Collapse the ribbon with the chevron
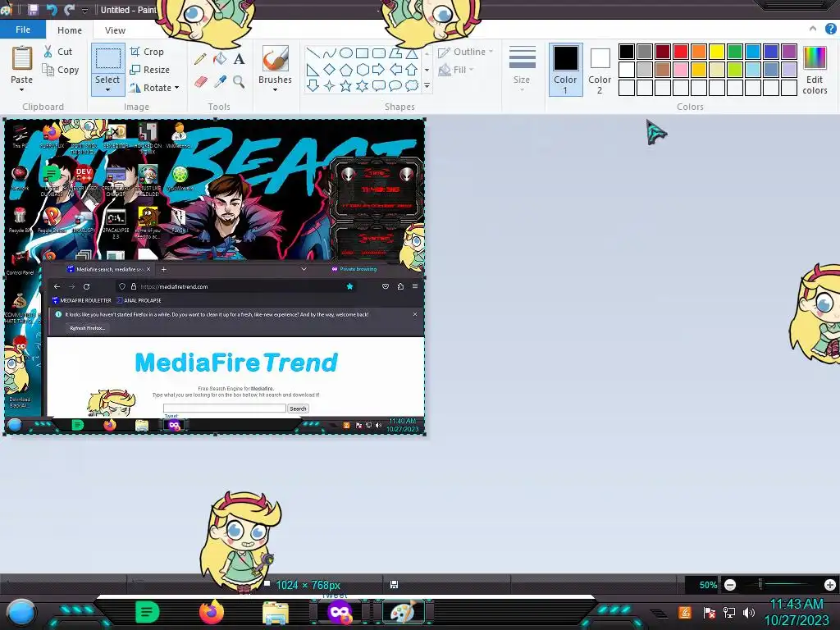This screenshot has width=840, height=630. 813,30
